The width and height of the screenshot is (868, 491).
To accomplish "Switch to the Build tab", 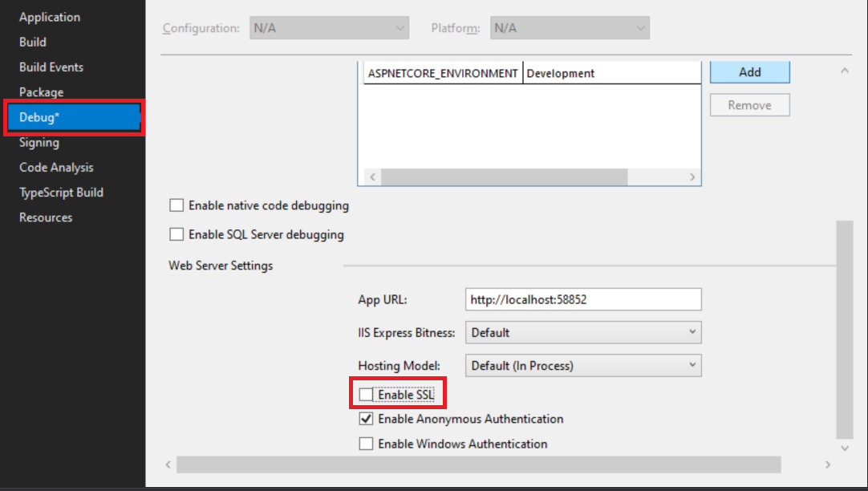I will click(x=33, y=42).
